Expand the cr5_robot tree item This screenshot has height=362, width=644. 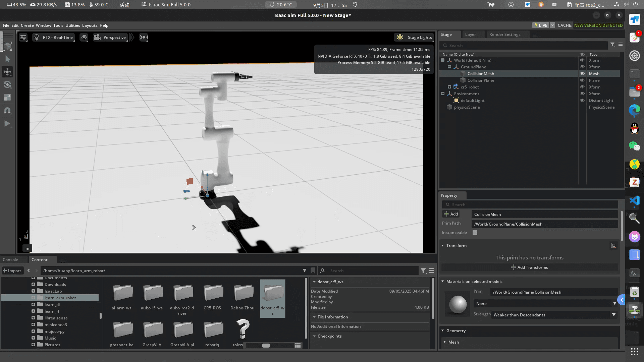pyautogui.click(x=449, y=87)
